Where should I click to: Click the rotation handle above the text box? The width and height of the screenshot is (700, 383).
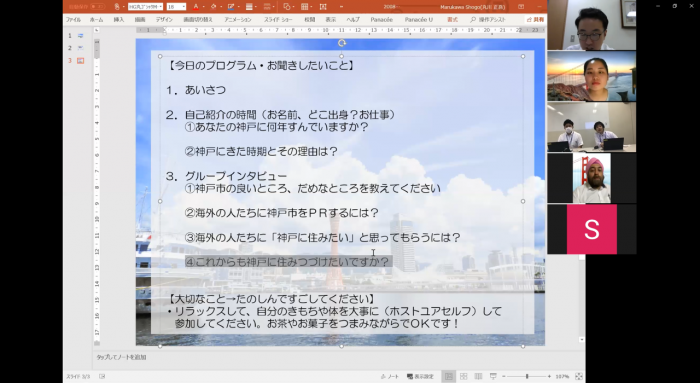tap(342, 43)
